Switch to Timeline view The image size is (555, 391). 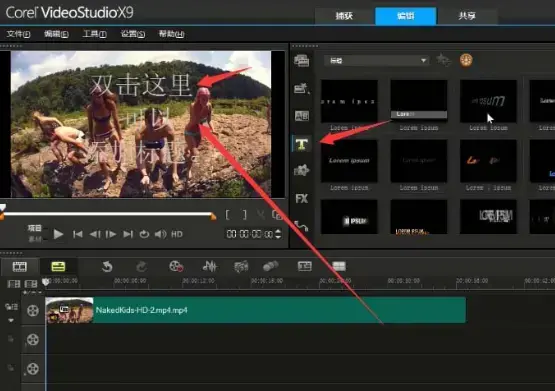[58, 266]
